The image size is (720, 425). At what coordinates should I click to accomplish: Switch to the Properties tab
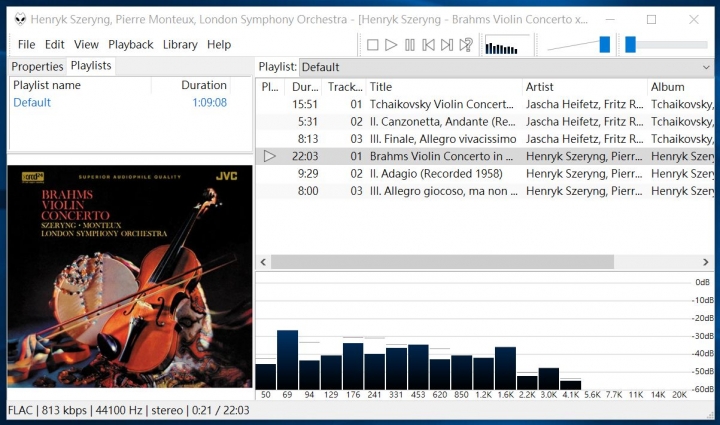[37, 67]
